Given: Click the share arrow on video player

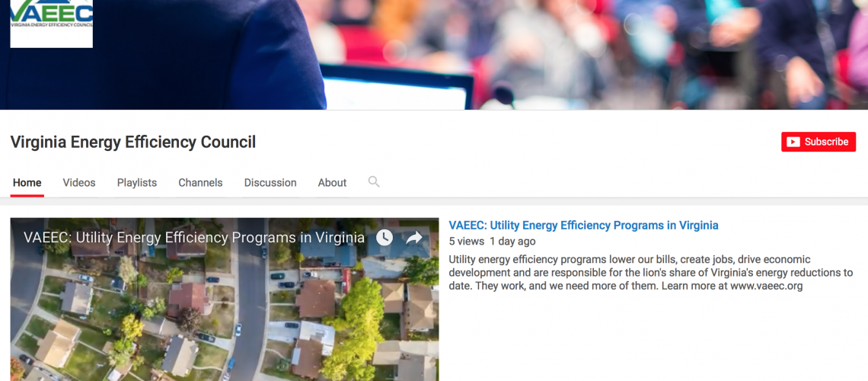Looking at the screenshot, I should (414, 238).
